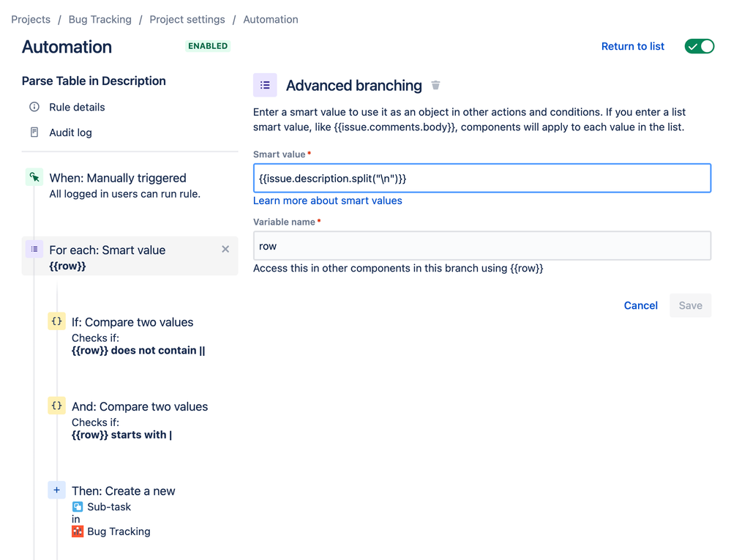
Task: Click the manual trigger cursor icon
Action: point(34,177)
